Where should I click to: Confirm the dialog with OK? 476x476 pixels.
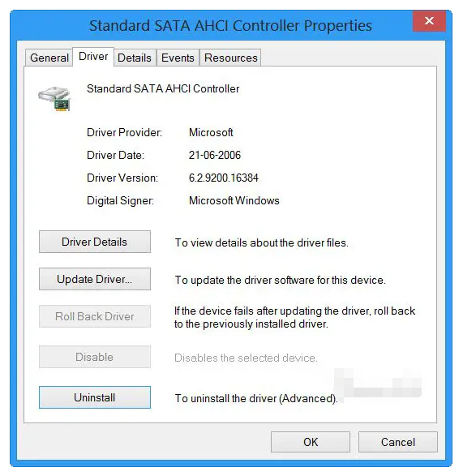pos(311,442)
